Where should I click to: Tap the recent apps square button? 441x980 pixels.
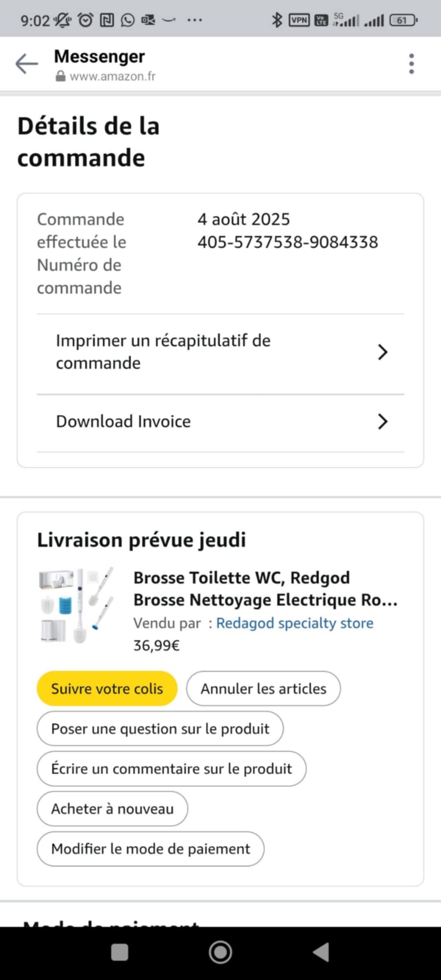(119, 952)
